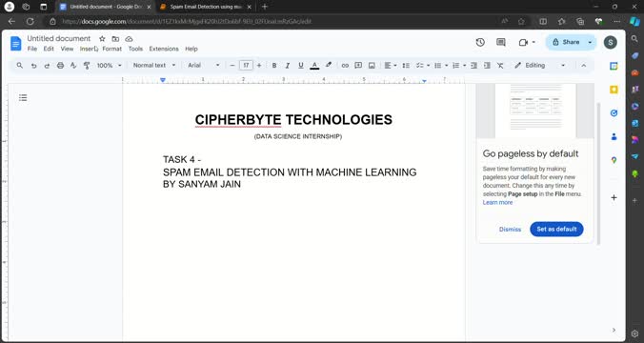This screenshot has height=343, width=644.
Task: Redo the last action
Action: tap(47, 66)
